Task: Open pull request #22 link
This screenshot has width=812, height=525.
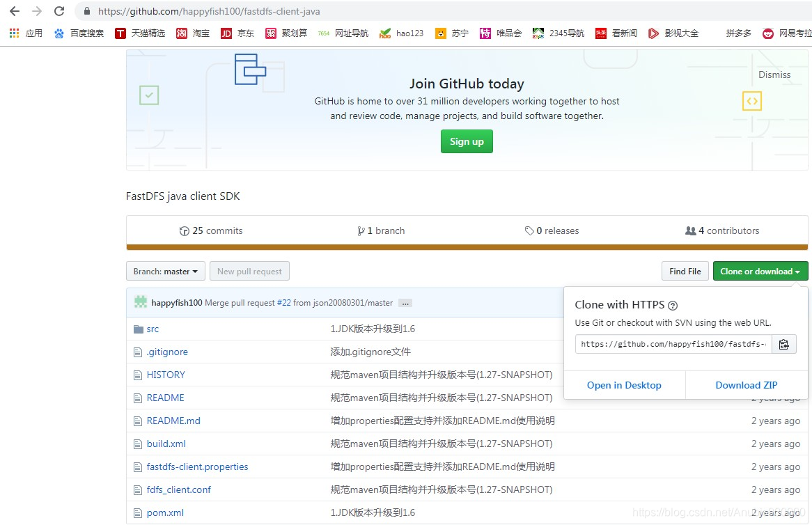Action: click(x=284, y=303)
